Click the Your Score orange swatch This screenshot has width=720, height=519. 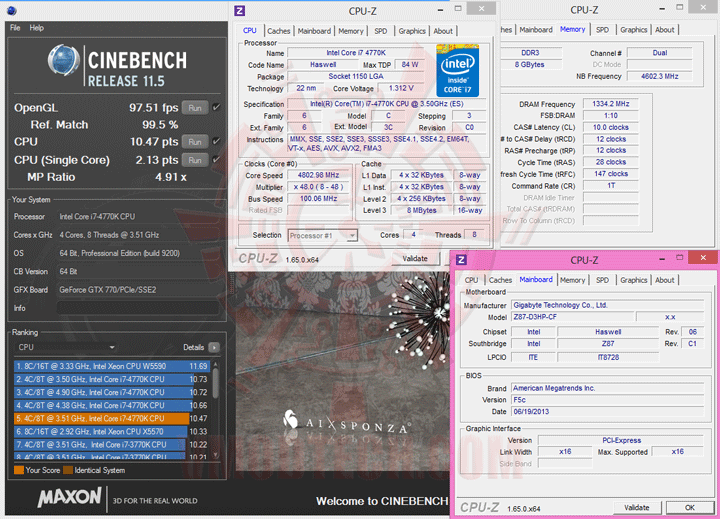pos(19,470)
